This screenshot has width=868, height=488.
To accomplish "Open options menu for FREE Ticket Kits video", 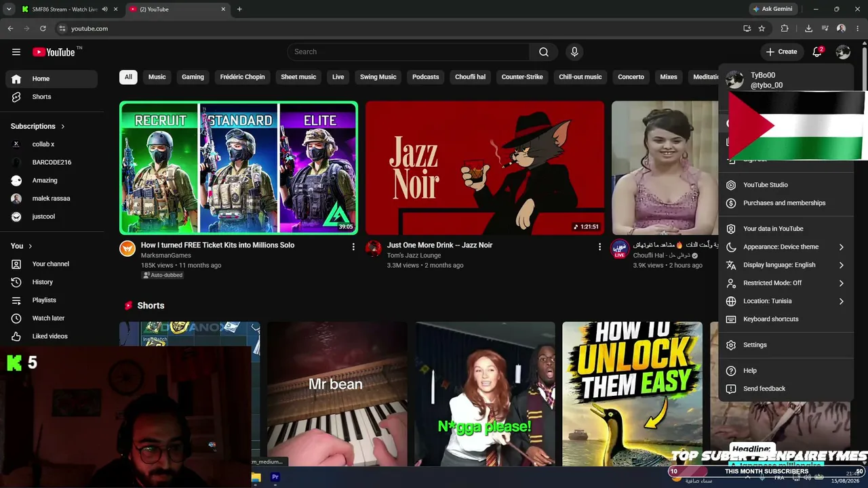I will click(x=353, y=247).
